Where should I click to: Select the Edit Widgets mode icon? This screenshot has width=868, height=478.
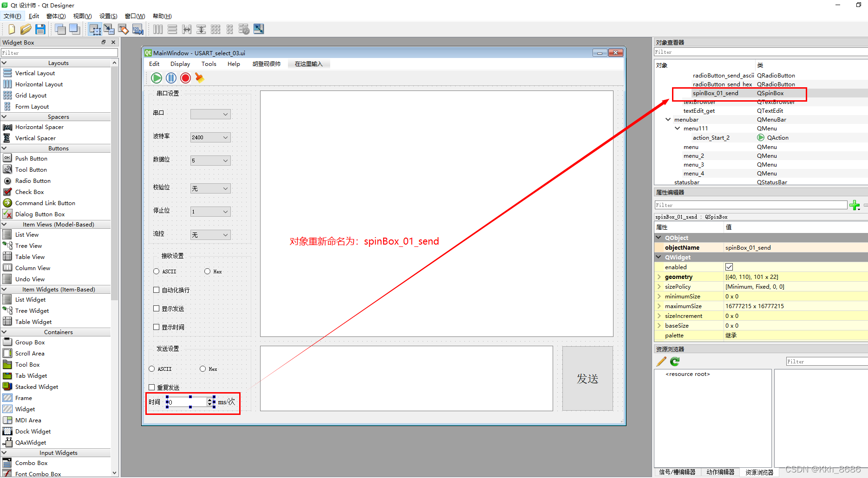(95, 29)
